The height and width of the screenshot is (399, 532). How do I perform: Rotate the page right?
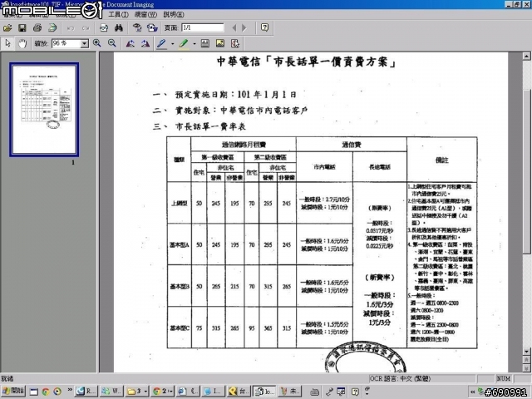pos(145,43)
